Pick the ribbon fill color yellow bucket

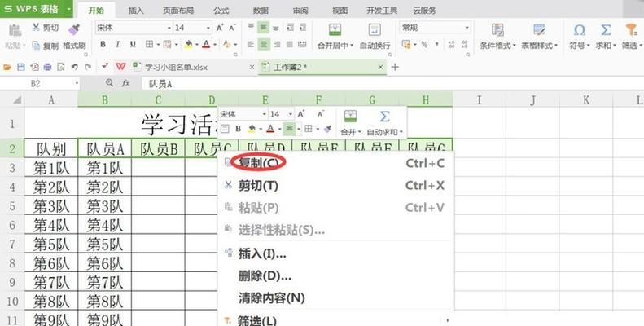pyautogui.click(x=189, y=44)
